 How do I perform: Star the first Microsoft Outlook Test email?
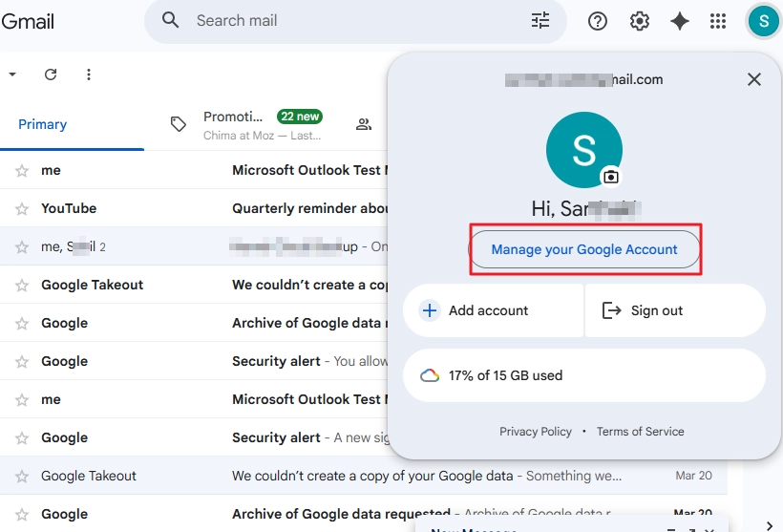tap(21, 170)
